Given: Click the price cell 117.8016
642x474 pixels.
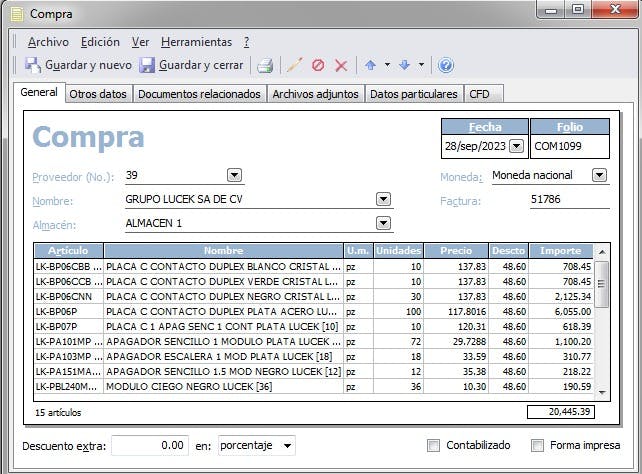Looking at the screenshot, I should [x=456, y=311].
